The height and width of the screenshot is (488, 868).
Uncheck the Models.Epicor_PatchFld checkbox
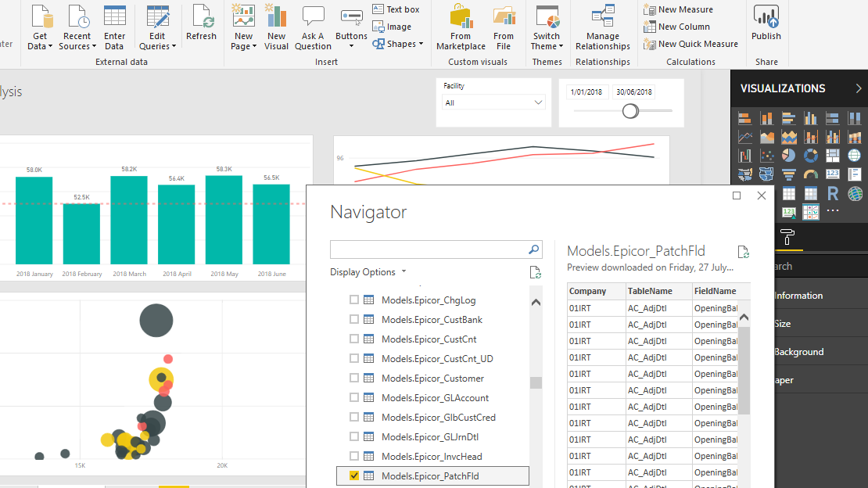[x=354, y=475]
